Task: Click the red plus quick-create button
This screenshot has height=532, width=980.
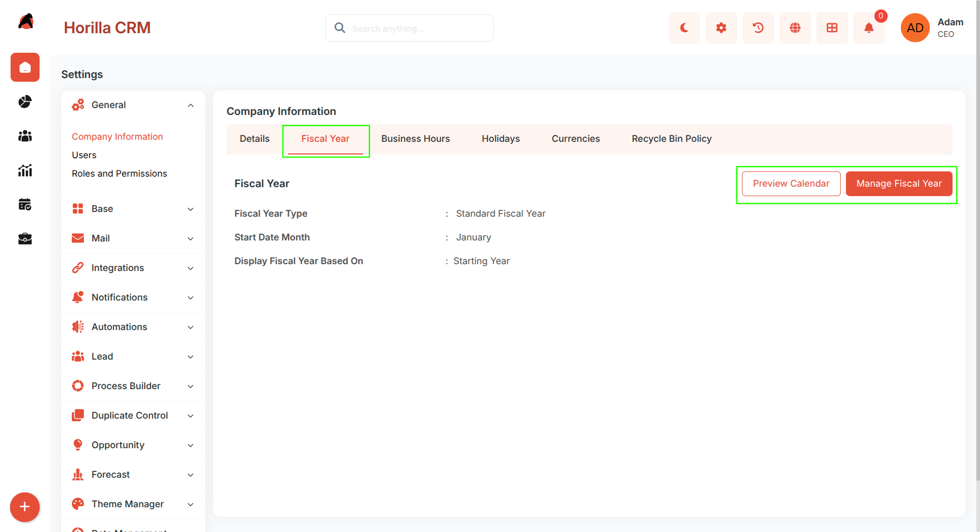Action: tap(25, 507)
